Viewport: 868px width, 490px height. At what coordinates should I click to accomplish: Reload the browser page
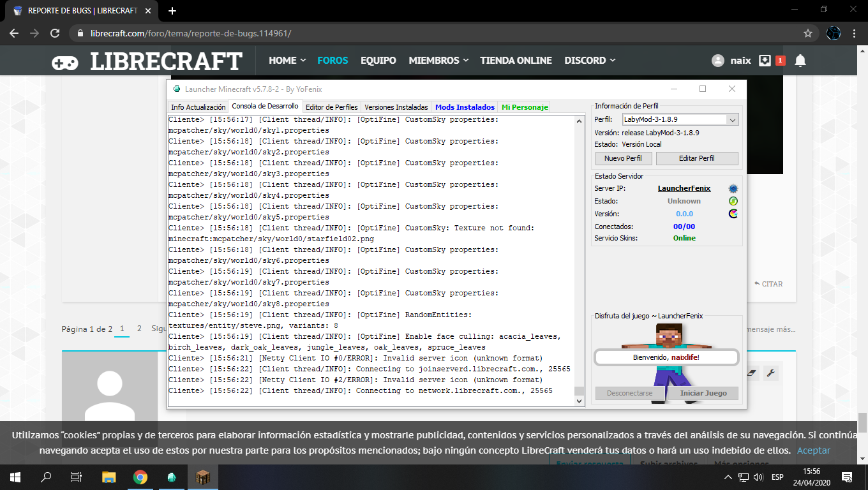point(55,33)
